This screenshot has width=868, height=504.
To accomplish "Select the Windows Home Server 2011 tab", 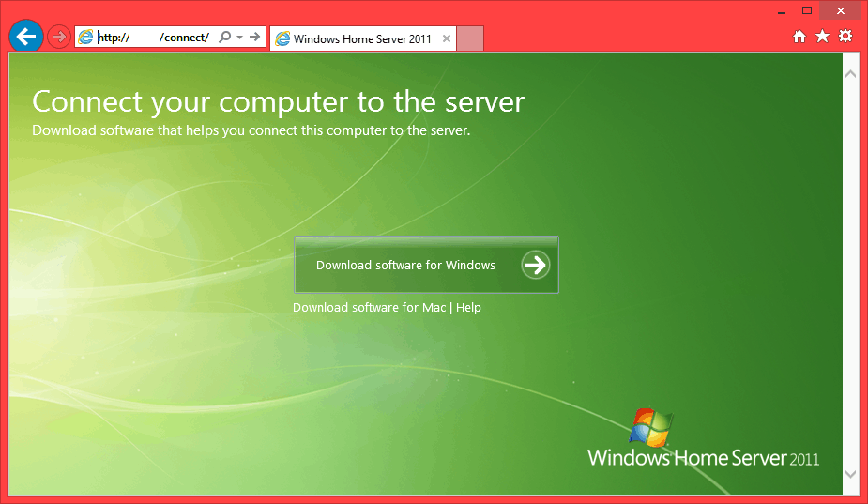I will click(x=362, y=38).
